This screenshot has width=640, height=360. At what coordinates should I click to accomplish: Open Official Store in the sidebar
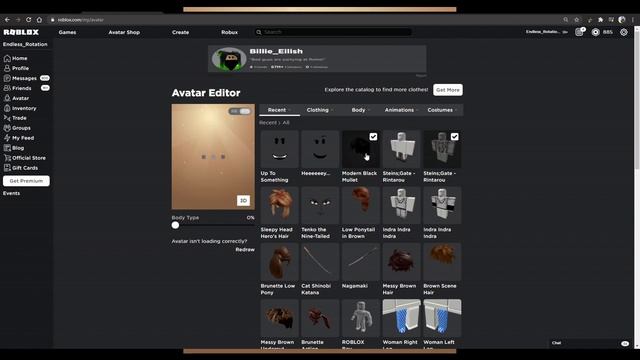tap(24, 158)
